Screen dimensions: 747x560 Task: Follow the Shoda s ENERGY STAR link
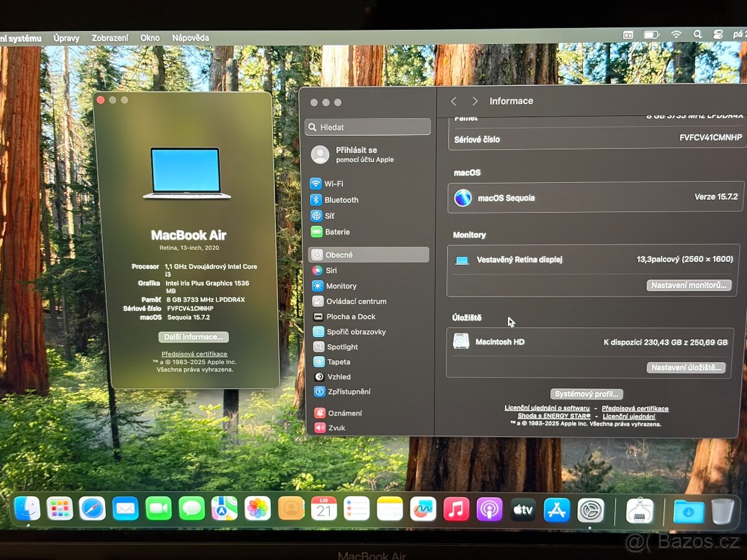pyautogui.click(x=556, y=414)
